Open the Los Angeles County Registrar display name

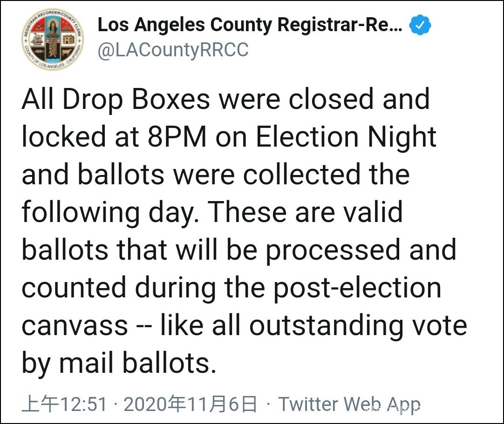[x=250, y=26]
